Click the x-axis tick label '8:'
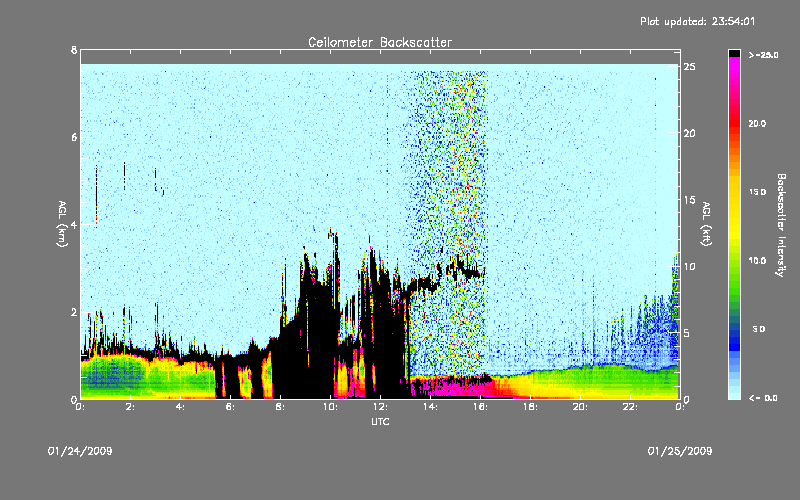The image size is (800, 500). pyautogui.click(x=280, y=407)
